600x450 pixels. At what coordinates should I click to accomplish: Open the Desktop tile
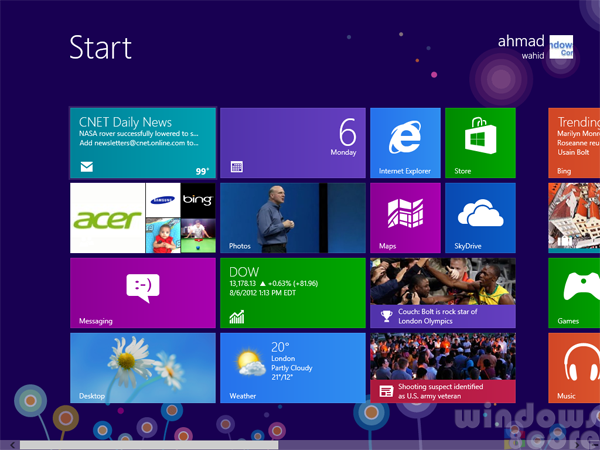[143, 368]
